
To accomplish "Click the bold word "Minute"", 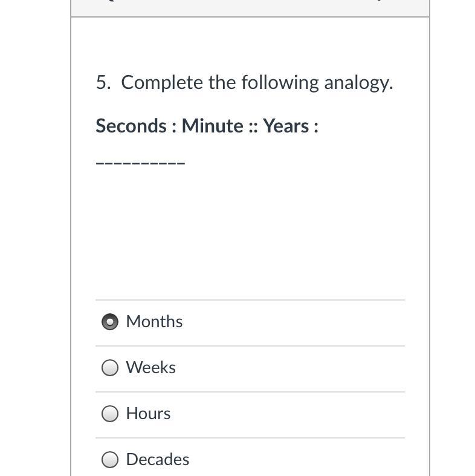I will (212, 126).
